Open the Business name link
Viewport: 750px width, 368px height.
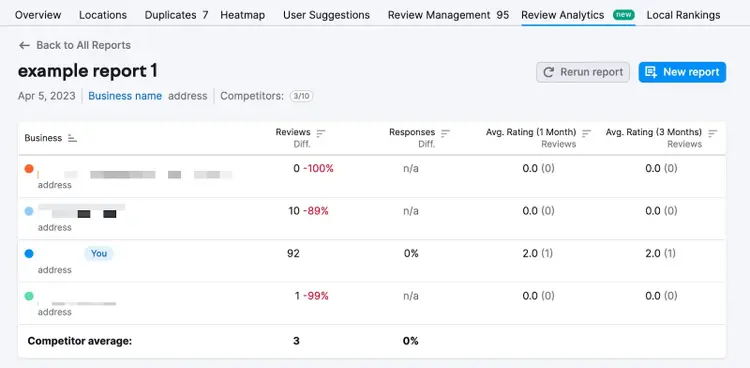[x=125, y=96]
